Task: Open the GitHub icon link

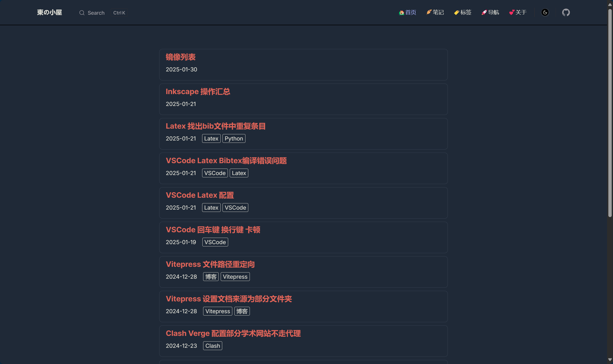Action: point(566,12)
